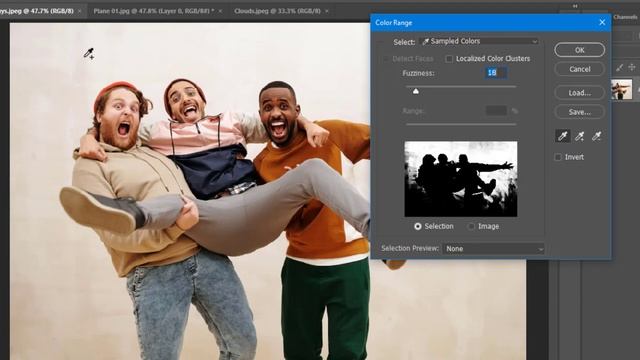640x360 pixels.
Task: Select the Subtract from Sample eyedropper
Action: pyautogui.click(x=596, y=136)
